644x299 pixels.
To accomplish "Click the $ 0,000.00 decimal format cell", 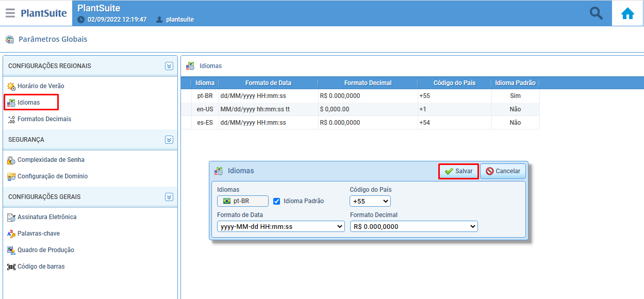I will coord(368,109).
